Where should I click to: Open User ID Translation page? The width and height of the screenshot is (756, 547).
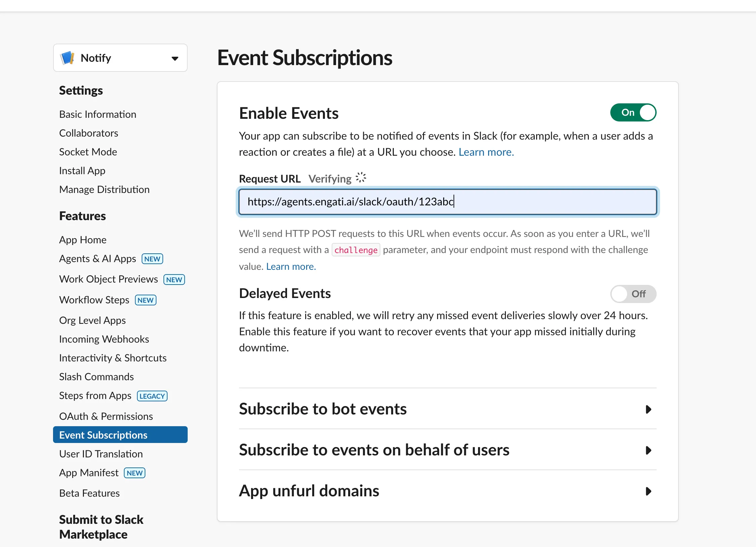101,454
